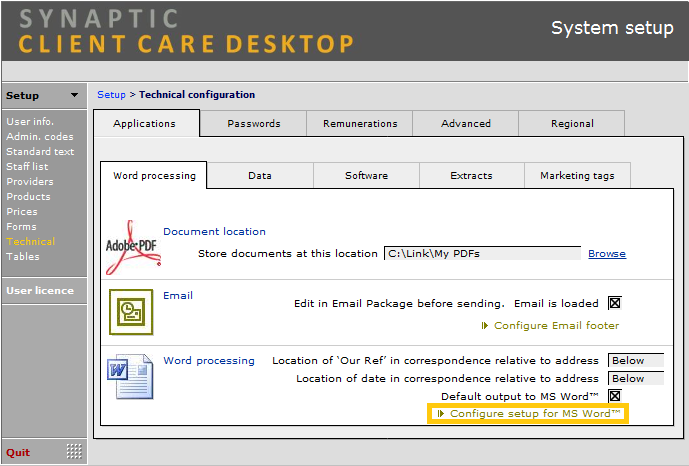Click the Document location heading

point(214,231)
